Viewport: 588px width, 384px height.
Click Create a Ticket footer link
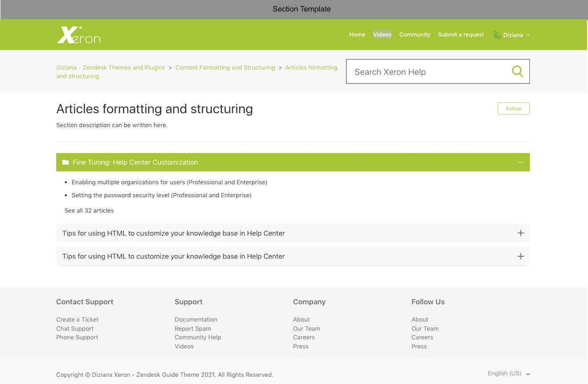[x=77, y=320]
